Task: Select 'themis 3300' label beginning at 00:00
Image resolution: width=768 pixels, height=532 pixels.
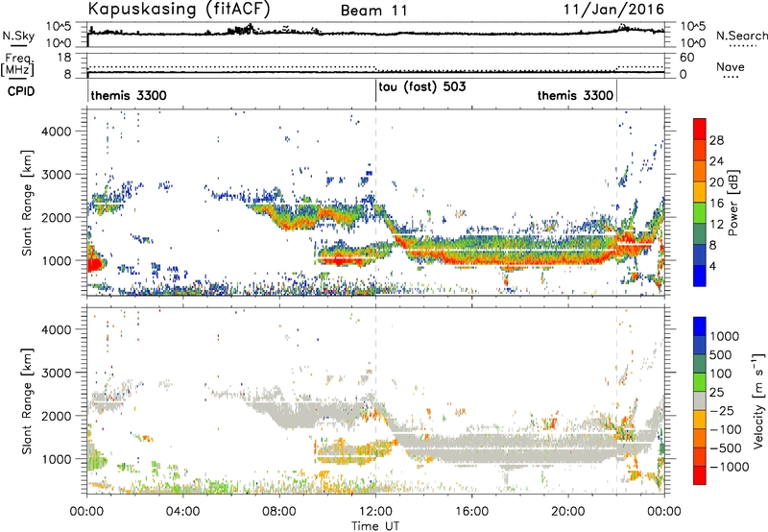Action: click(x=129, y=95)
